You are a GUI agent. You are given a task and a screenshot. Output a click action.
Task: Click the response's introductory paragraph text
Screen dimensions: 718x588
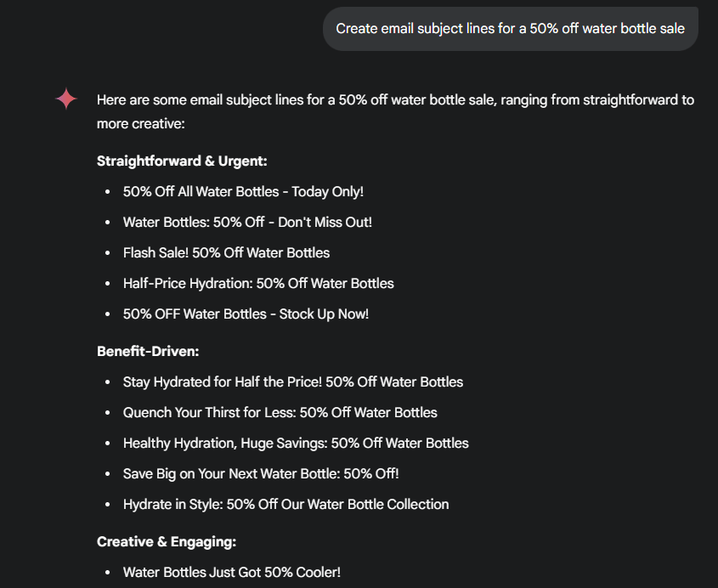(395, 111)
